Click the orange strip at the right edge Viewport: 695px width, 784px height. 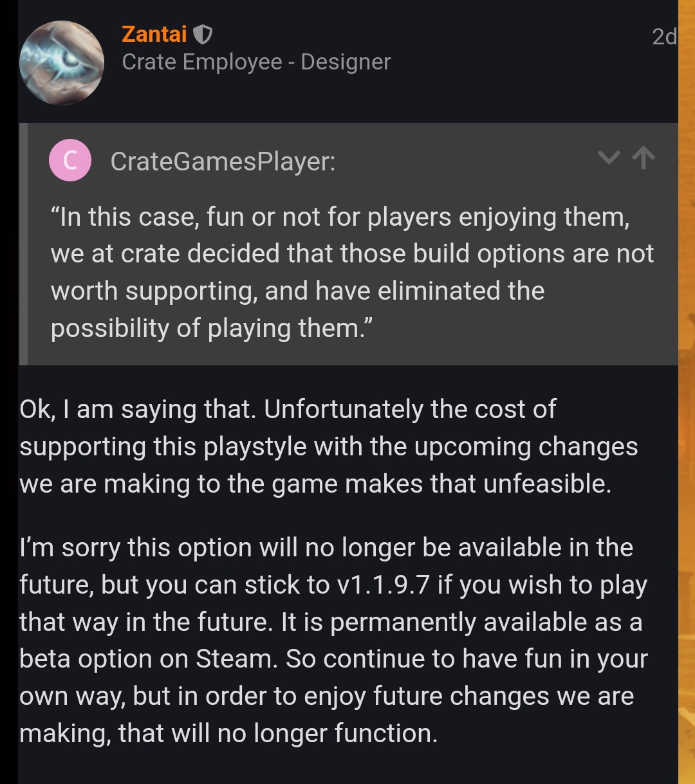coord(687,392)
